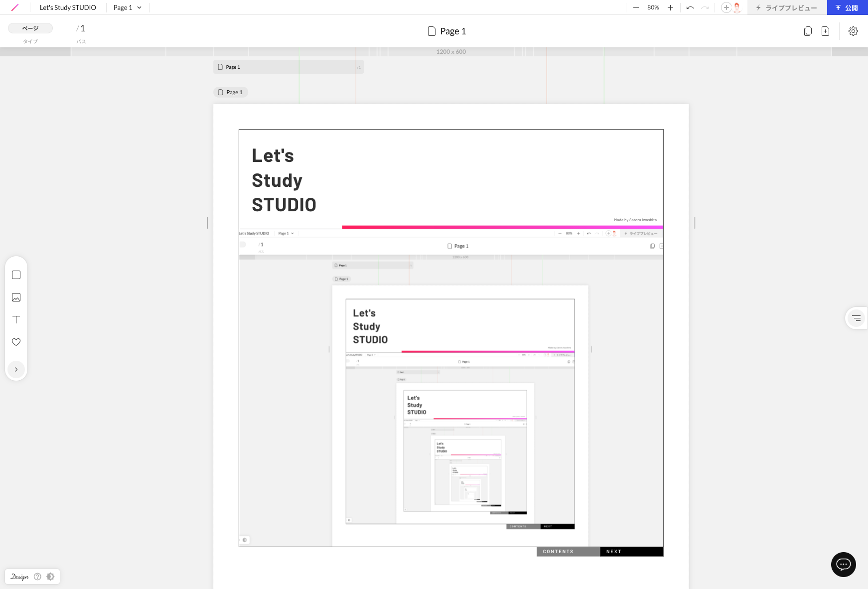Edit the page path field /1
The image size is (868, 589).
pos(81,28)
